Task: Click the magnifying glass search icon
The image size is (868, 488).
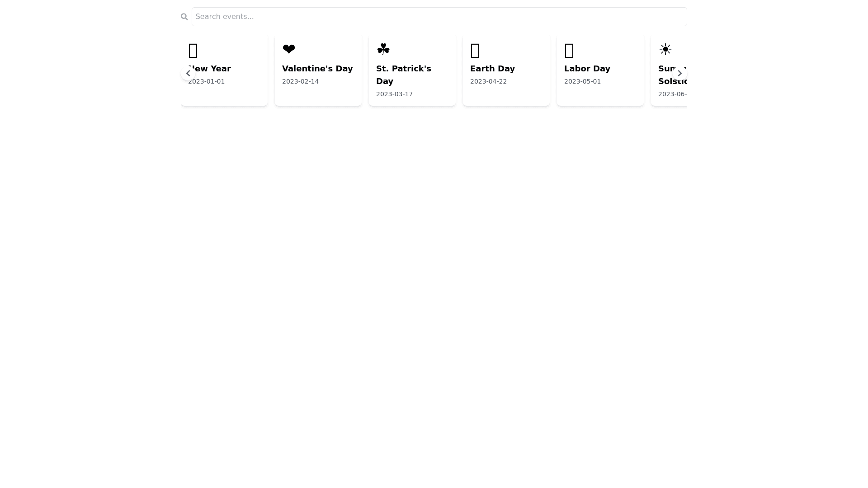Action: coord(184,16)
